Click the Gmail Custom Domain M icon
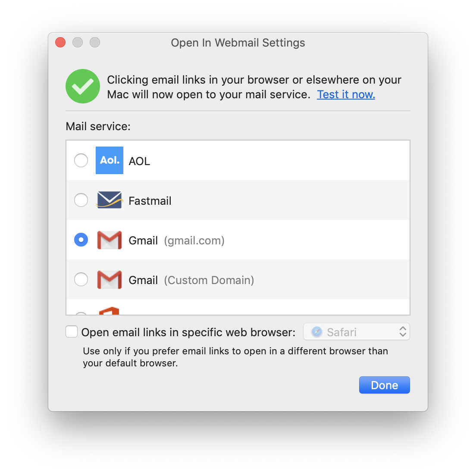 point(109,280)
